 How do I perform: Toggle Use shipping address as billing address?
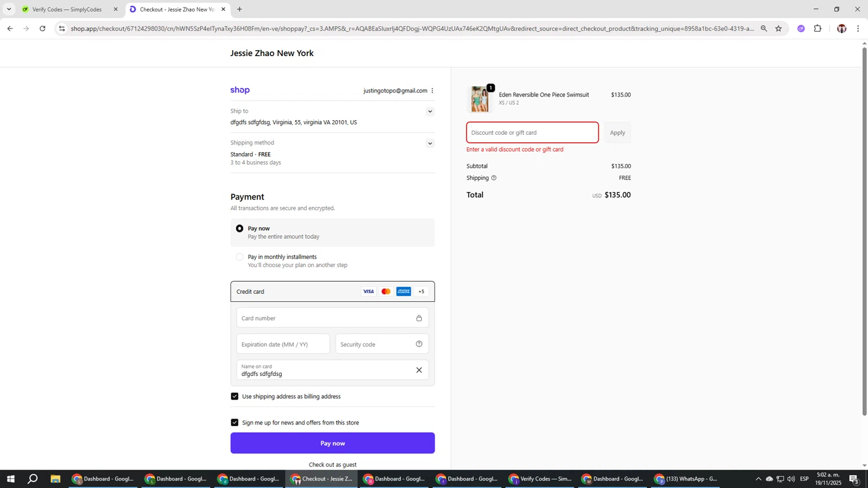pyautogui.click(x=234, y=396)
